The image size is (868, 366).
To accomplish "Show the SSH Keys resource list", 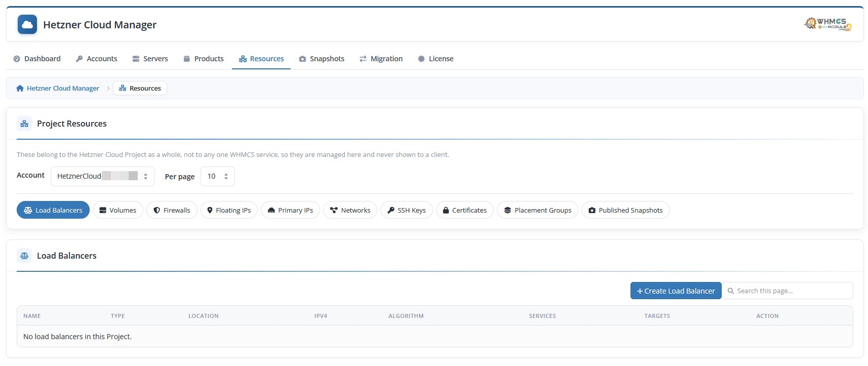I will pyautogui.click(x=407, y=210).
